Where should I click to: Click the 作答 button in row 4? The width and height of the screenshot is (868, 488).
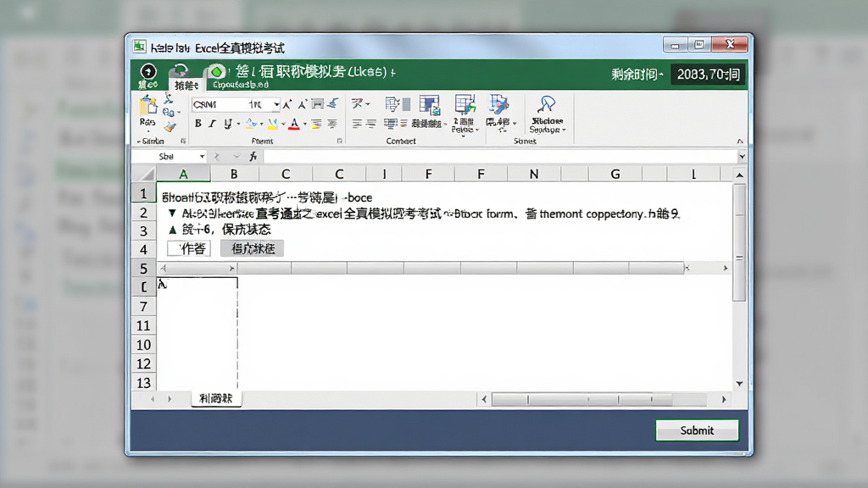189,248
